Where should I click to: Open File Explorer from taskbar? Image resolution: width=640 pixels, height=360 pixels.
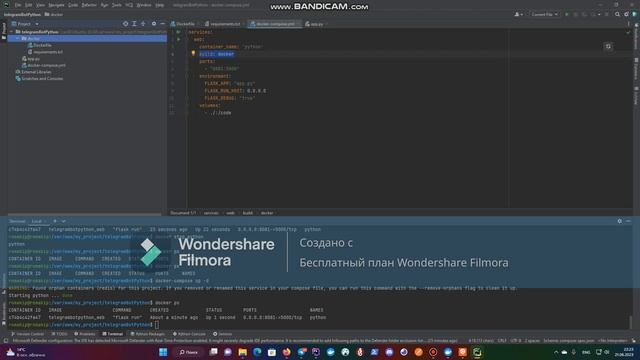tap(242, 352)
